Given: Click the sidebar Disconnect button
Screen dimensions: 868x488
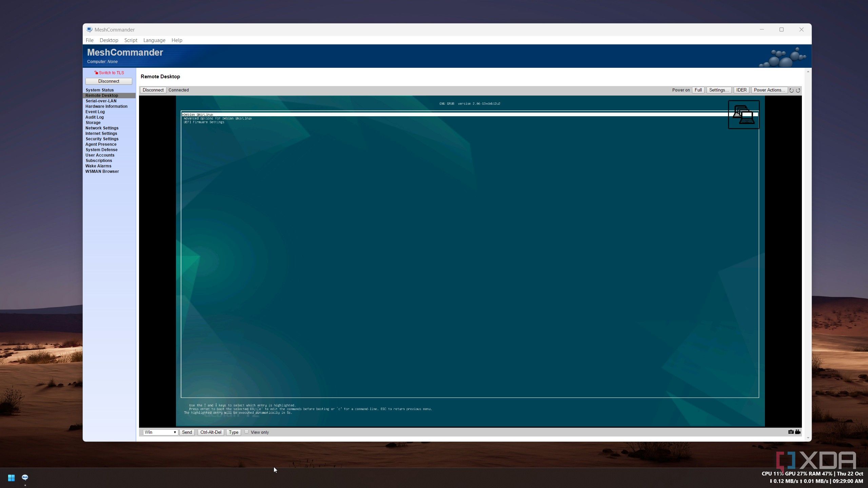Looking at the screenshot, I should pyautogui.click(x=108, y=81).
